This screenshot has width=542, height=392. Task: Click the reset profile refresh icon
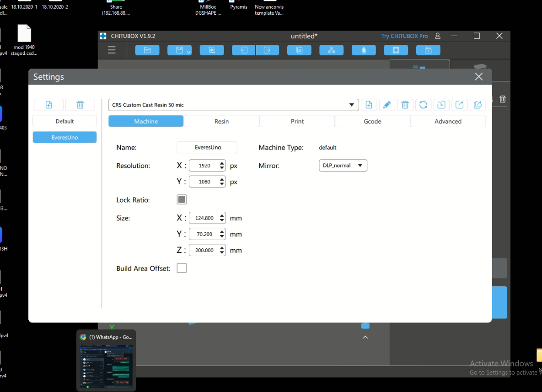[423, 105]
